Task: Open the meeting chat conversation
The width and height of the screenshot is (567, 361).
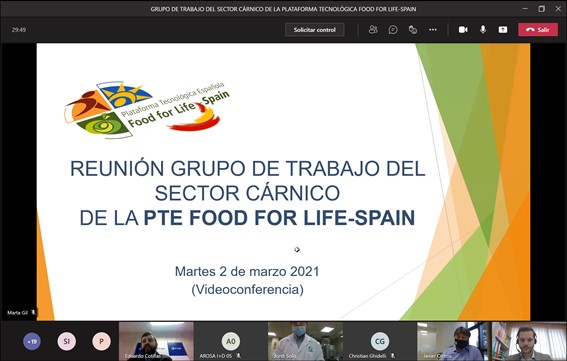Action: tap(393, 30)
